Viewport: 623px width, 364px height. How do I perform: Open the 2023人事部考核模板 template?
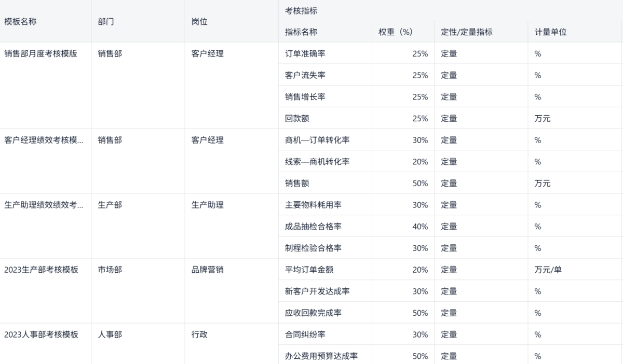tap(41, 334)
